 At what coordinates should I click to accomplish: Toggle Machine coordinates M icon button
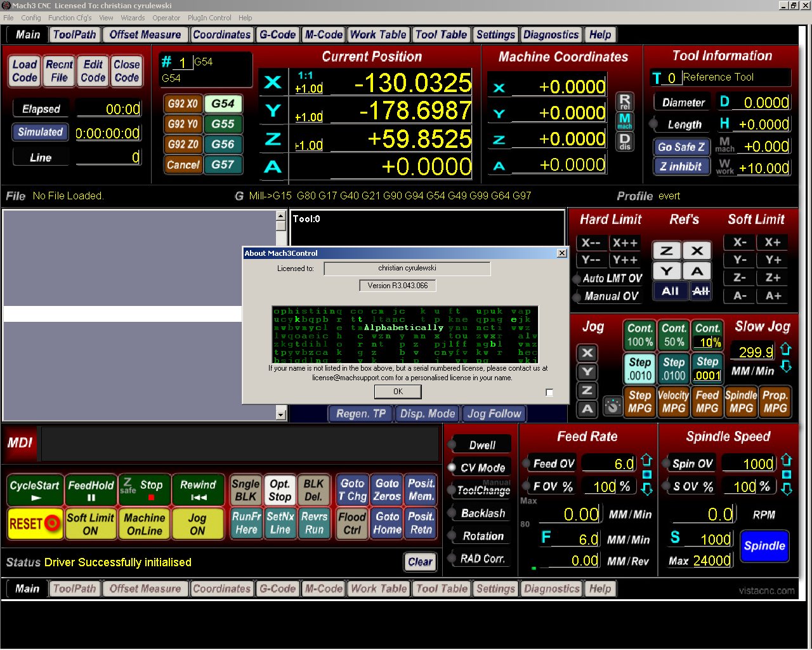click(625, 121)
